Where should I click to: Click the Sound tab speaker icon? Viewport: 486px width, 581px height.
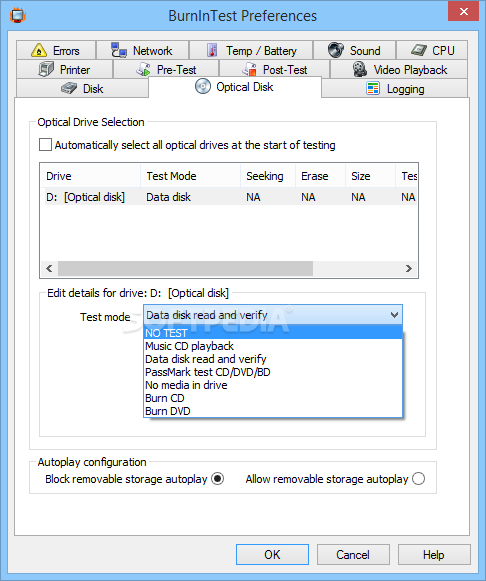pos(336,50)
